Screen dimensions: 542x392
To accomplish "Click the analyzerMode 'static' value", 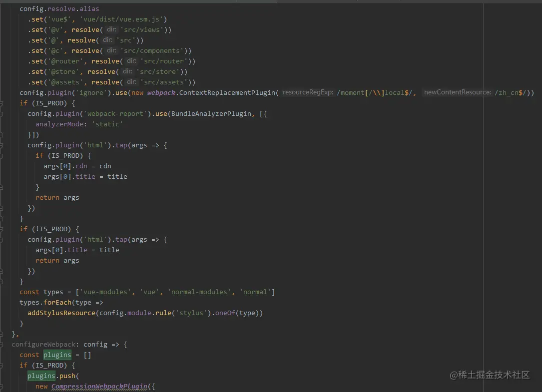I will tap(107, 124).
